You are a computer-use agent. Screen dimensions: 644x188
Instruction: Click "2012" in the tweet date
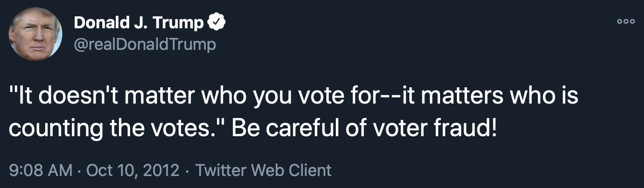162,170
